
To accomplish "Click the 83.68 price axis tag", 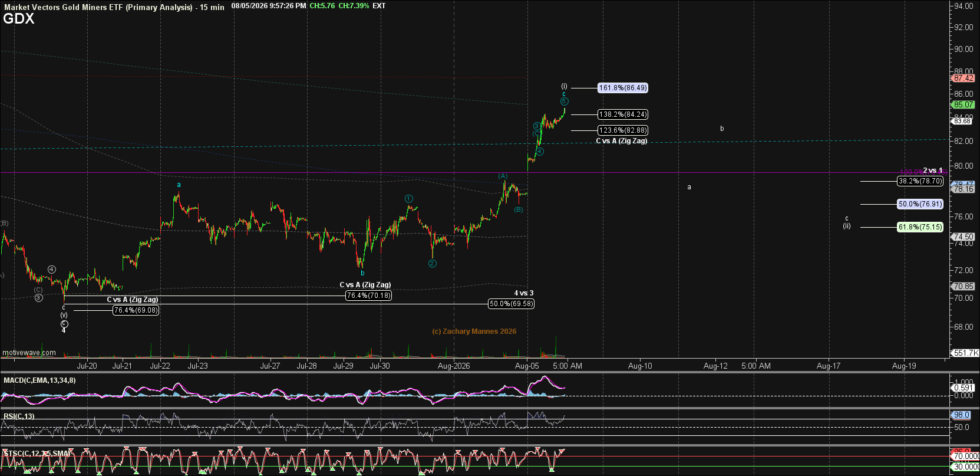I will [962, 121].
